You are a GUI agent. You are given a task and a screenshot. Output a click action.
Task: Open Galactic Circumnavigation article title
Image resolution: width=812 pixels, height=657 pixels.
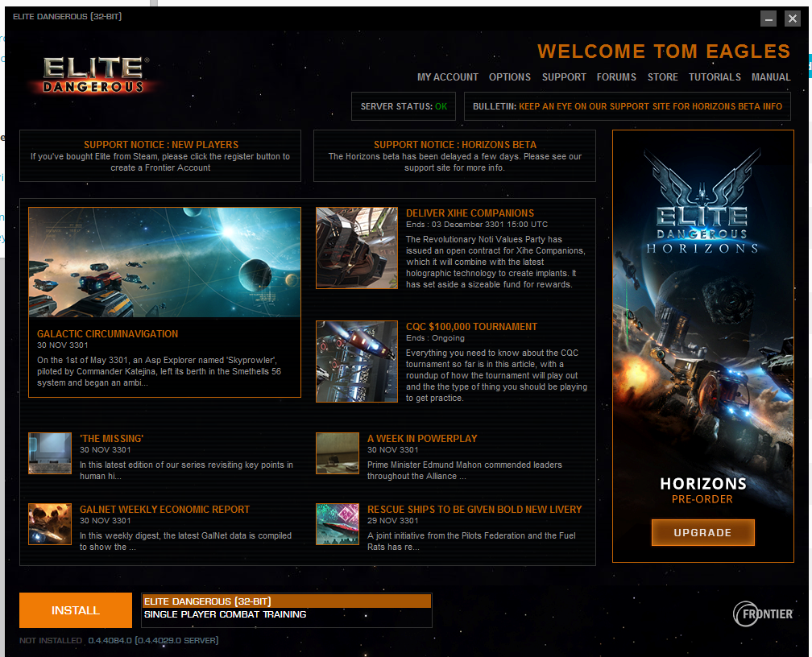108,334
